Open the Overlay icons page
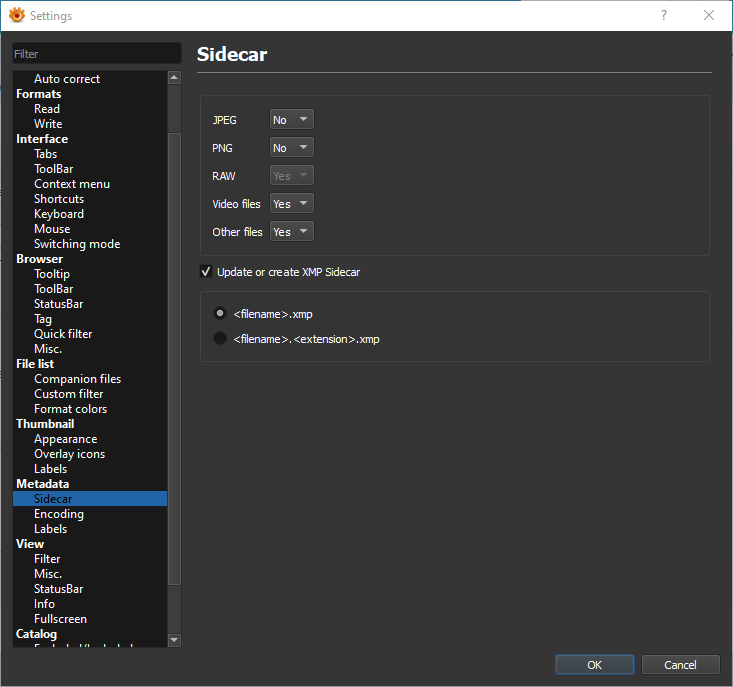The height and width of the screenshot is (687, 733). click(x=70, y=454)
